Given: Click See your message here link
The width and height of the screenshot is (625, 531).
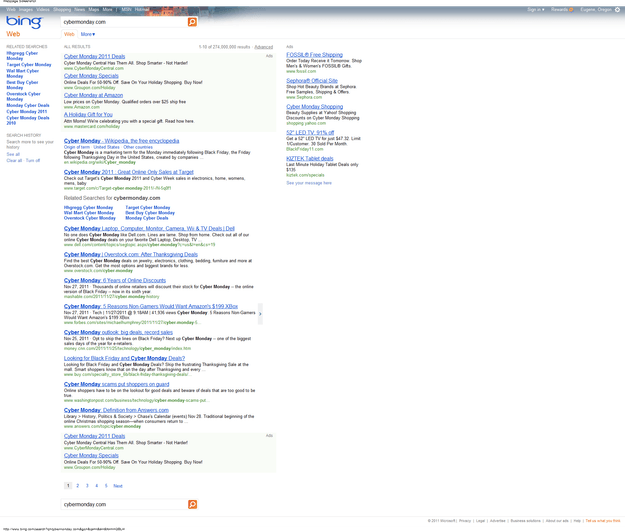Looking at the screenshot, I should (x=309, y=183).
